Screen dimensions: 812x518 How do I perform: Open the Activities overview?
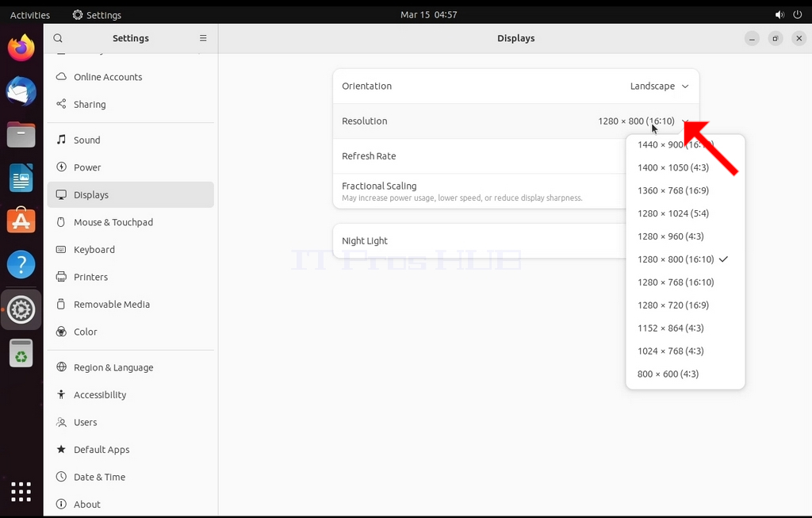tap(30, 15)
